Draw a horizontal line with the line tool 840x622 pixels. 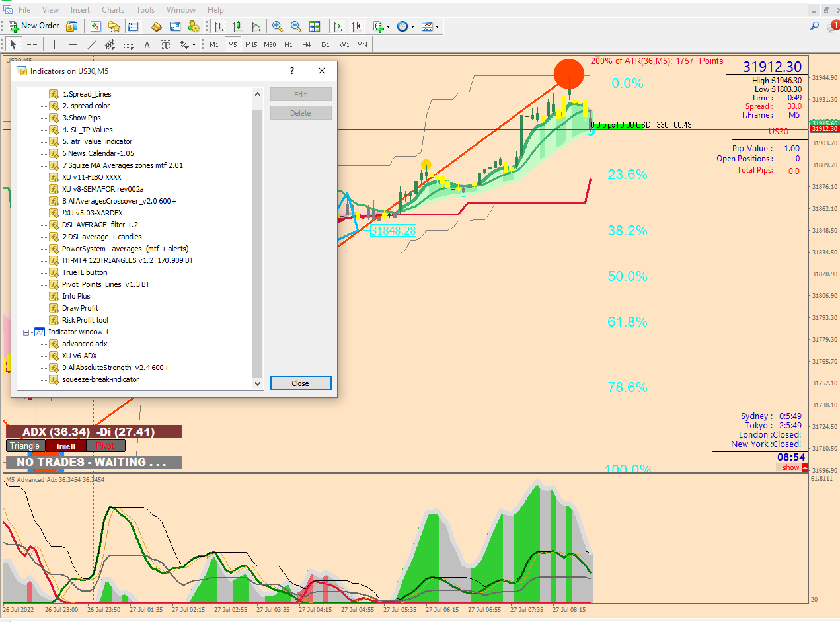click(x=73, y=45)
